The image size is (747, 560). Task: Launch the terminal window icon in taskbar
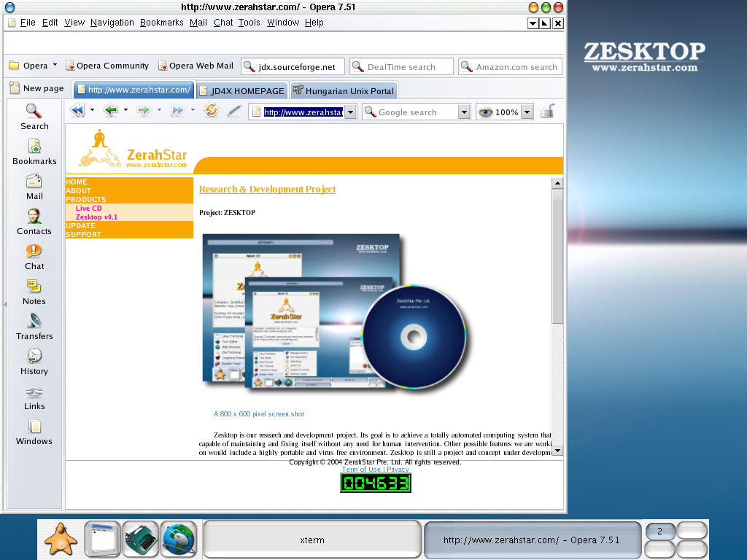pyautogui.click(x=102, y=539)
